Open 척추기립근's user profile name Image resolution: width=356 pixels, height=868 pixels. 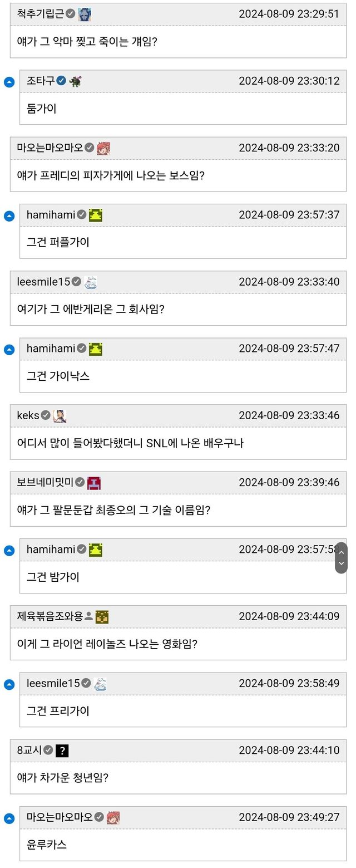41,14
